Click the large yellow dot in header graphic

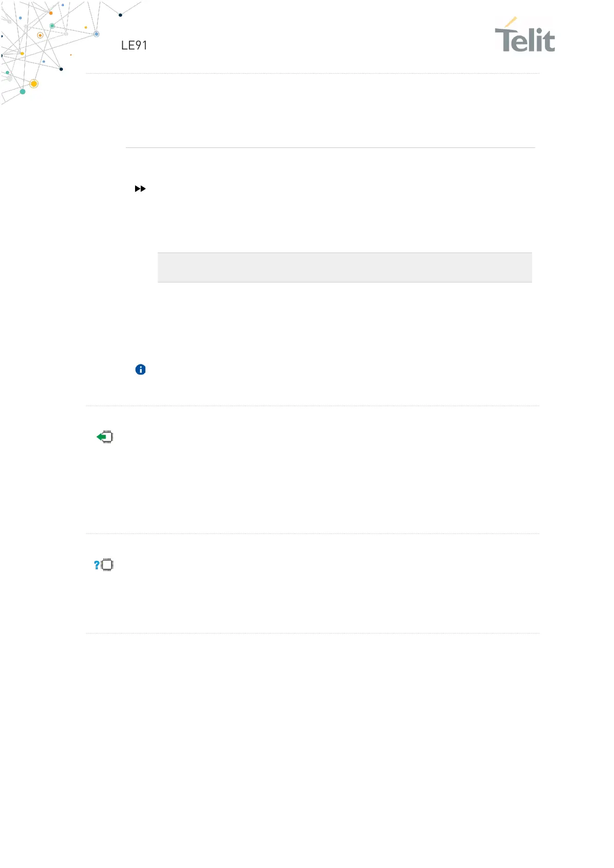[x=34, y=84]
